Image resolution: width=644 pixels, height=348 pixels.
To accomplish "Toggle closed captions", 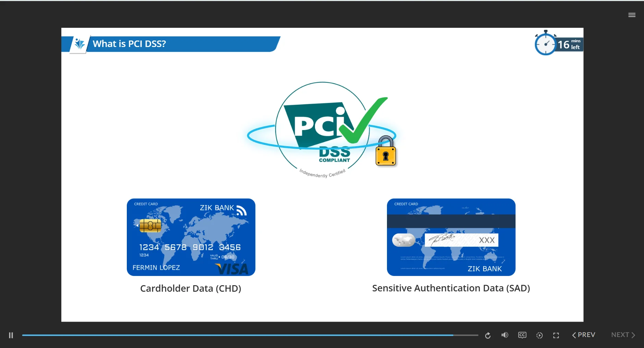I will coord(522,335).
